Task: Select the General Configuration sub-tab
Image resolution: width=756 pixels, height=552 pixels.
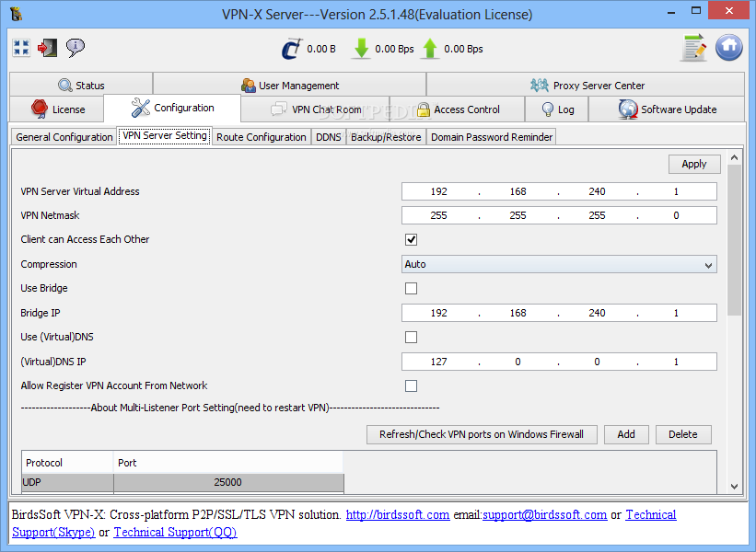Action: [x=64, y=137]
